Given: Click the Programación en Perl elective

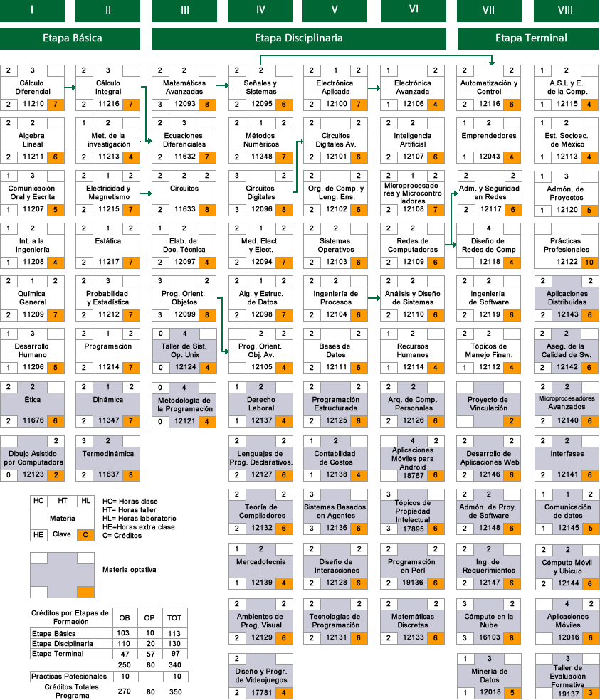Looking at the screenshot, I should click(x=412, y=567).
